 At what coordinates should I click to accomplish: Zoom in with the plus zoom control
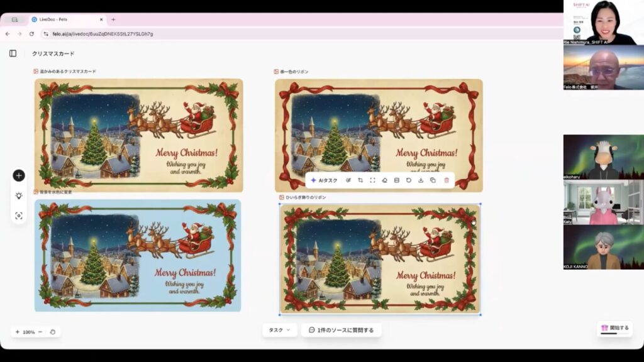click(x=17, y=332)
